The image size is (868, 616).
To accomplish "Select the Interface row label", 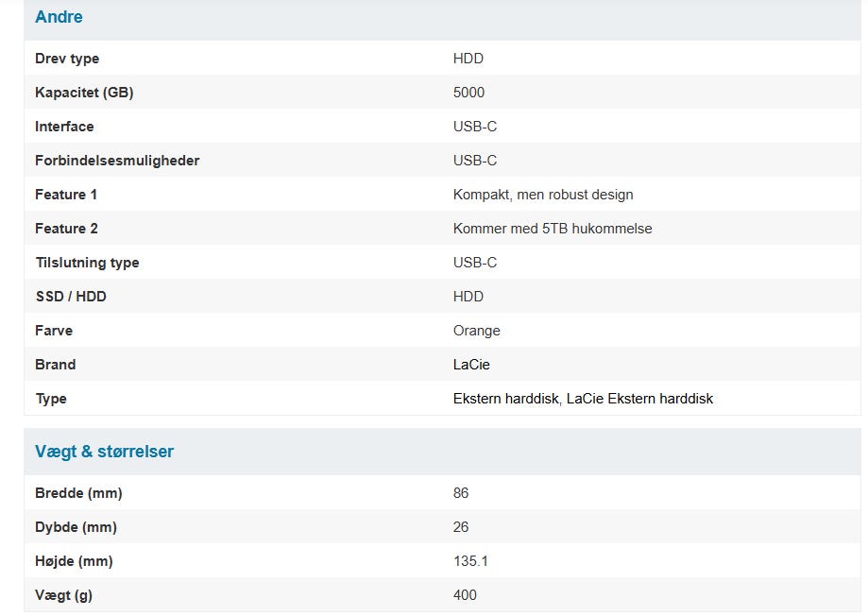I will coord(64,127).
